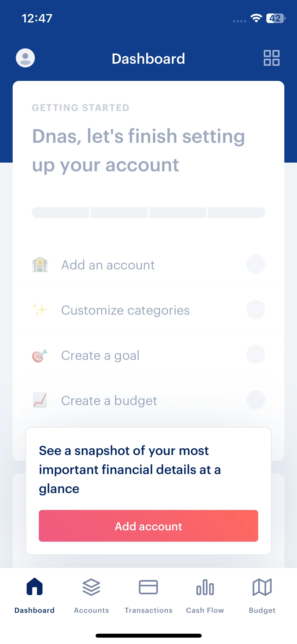Select the Dashboard tab

click(35, 595)
